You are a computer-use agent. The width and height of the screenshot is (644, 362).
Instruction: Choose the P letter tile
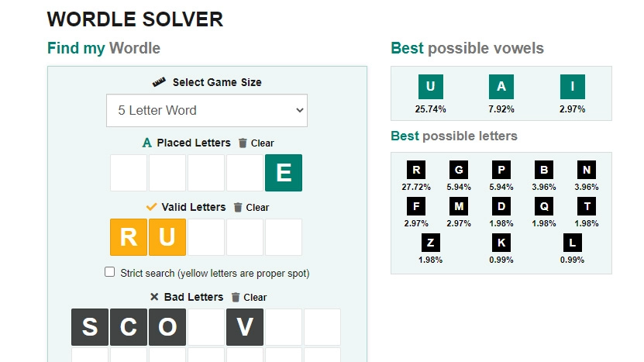pos(501,170)
